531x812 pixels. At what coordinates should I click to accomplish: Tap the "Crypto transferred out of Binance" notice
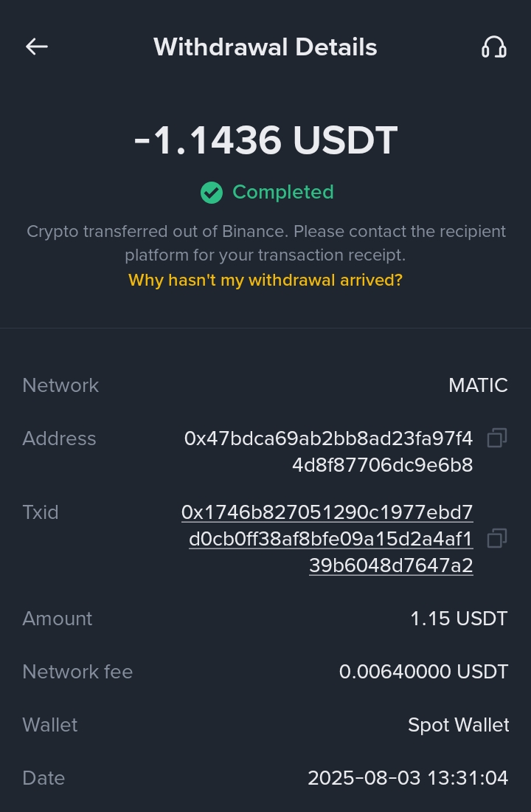(265, 243)
